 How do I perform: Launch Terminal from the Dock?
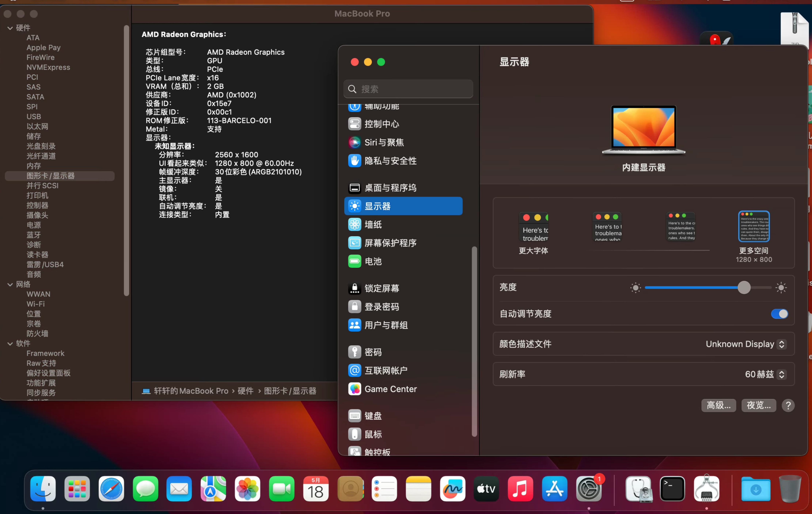673,489
